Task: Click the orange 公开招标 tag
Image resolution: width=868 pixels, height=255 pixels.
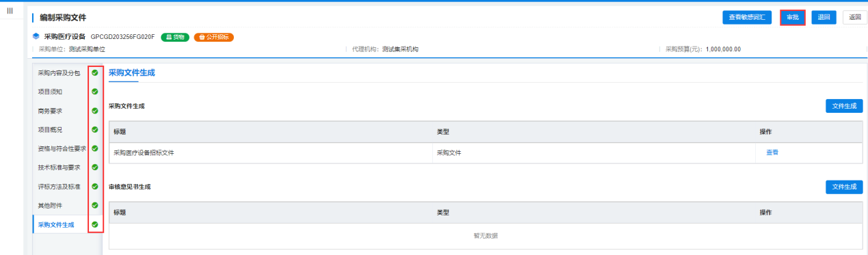Action: pos(213,37)
